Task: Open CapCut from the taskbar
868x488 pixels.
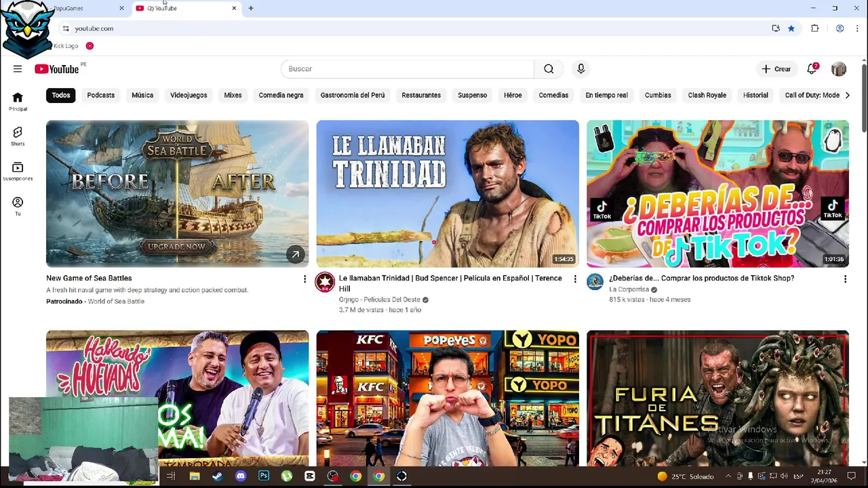Action: tap(310, 476)
